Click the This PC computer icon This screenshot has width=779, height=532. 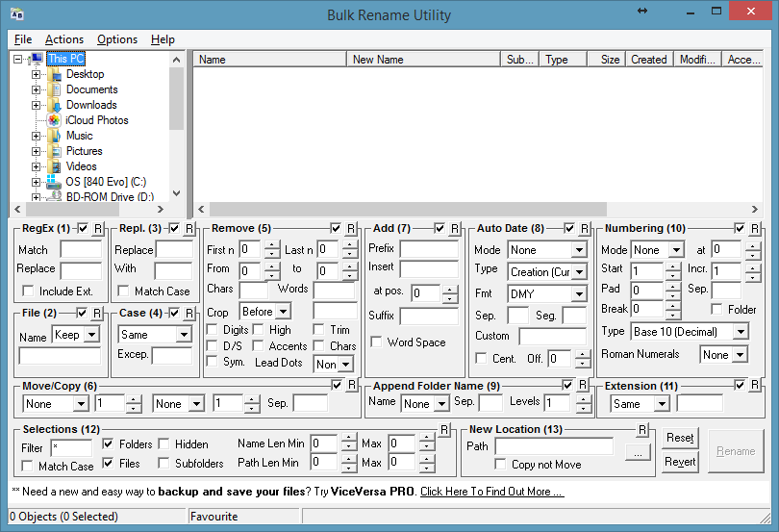[x=37, y=60]
